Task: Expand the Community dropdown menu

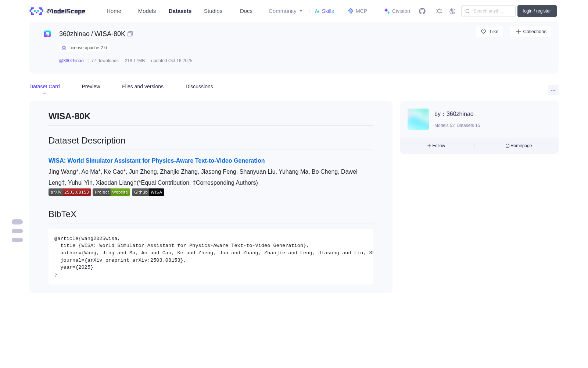Action: coord(286,11)
